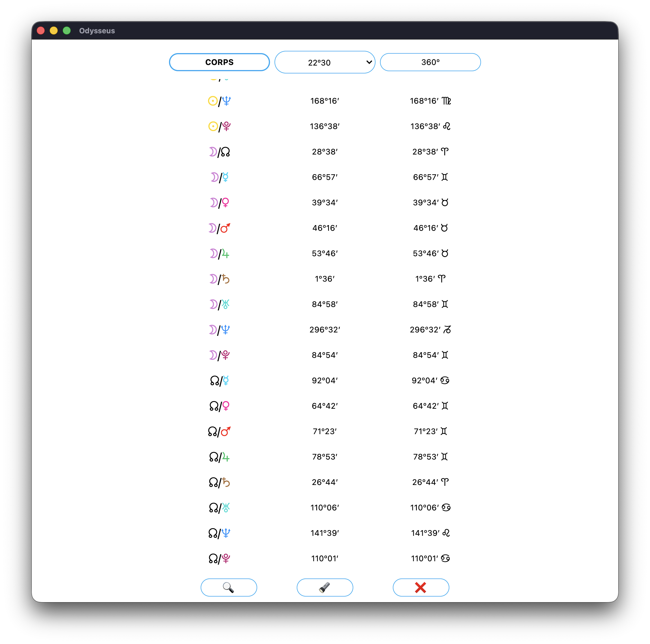Click the 1°36′ Aries position
Screen dimensions: 650x644
click(430, 279)
